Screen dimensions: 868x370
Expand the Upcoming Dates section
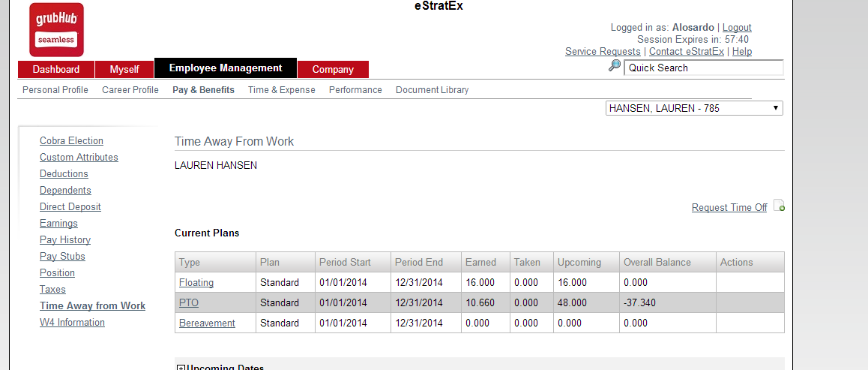(x=181, y=368)
